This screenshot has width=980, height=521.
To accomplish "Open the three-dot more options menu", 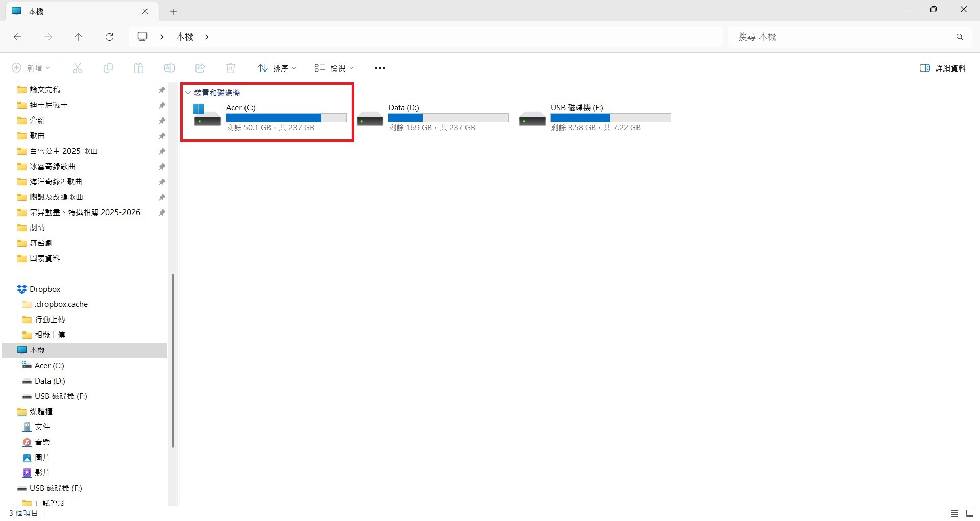I will point(380,68).
